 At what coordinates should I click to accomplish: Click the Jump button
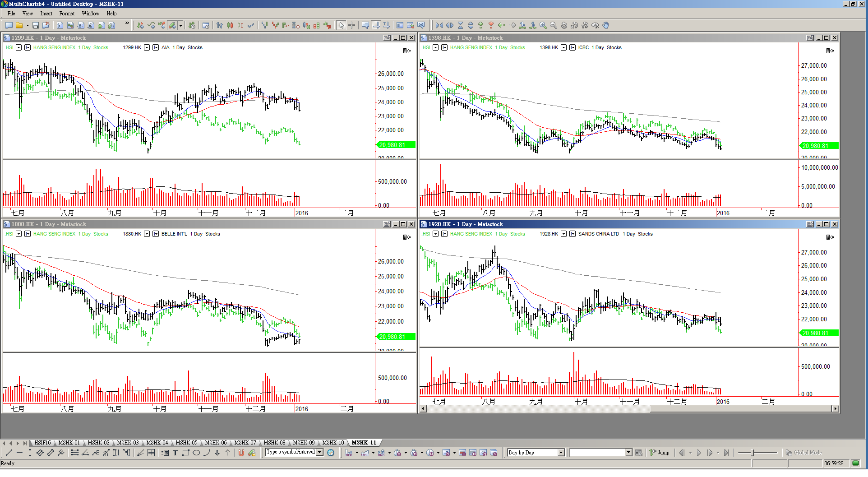pyautogui.click(x=659, y=453)
